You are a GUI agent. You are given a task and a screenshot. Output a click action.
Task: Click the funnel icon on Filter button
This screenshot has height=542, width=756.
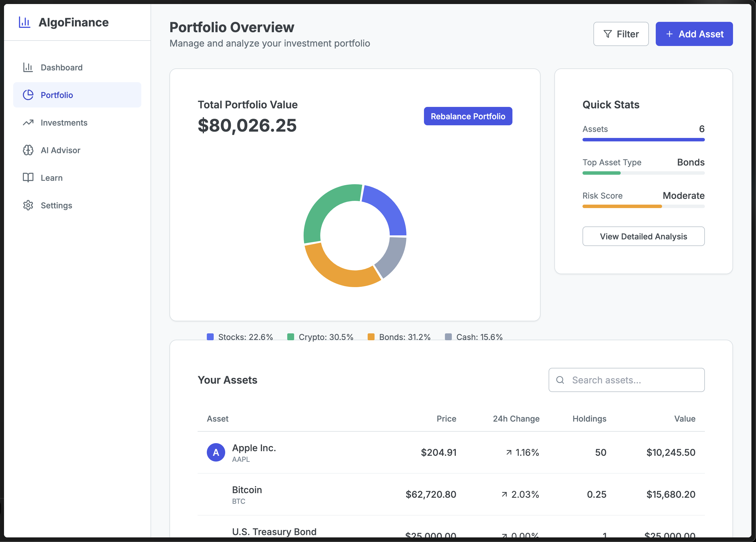point(608,34)
